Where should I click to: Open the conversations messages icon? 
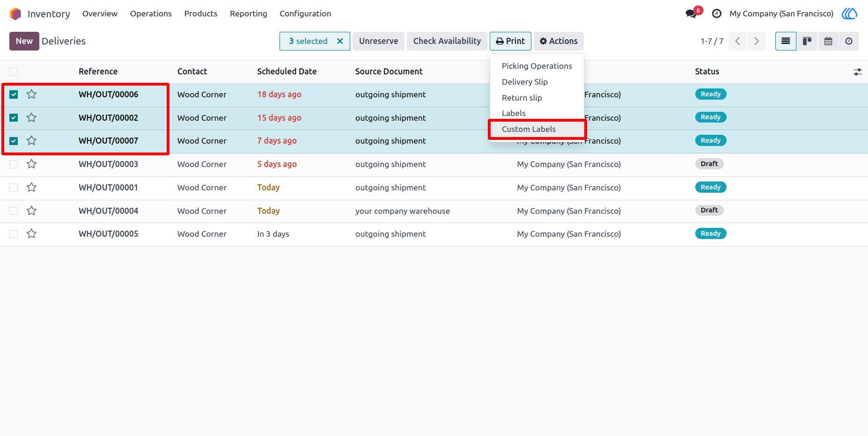point(691,14)
